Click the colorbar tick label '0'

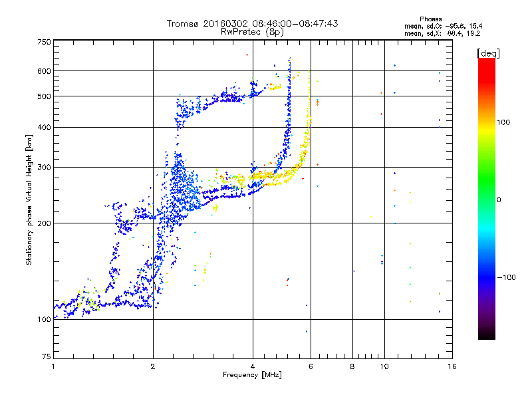pos(499,200)
